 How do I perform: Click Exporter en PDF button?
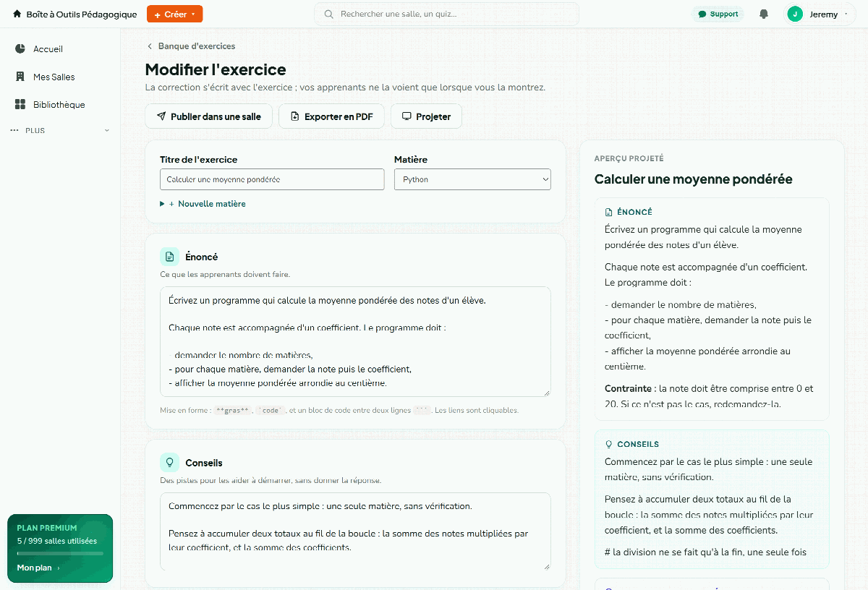(331, 116)
